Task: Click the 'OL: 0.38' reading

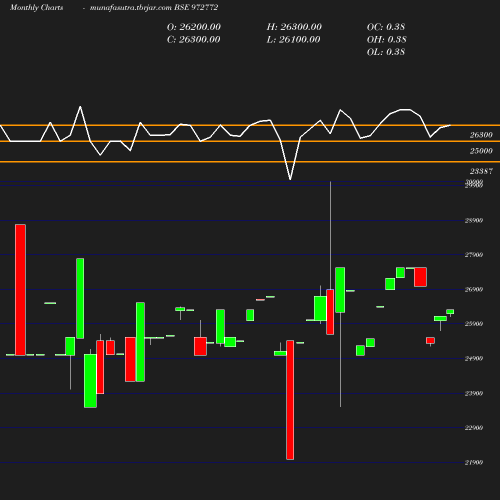Action: click(386, 52)
